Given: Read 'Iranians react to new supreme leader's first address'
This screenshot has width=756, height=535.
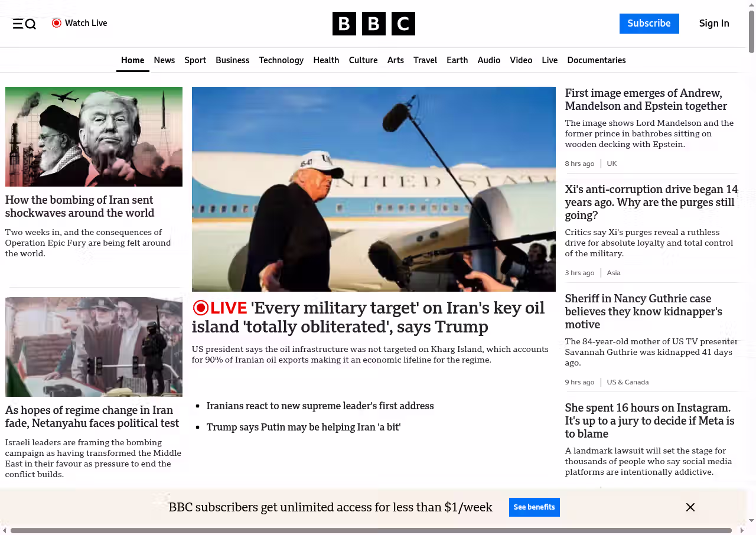Looking at the screenshot, I should [320, 406].
